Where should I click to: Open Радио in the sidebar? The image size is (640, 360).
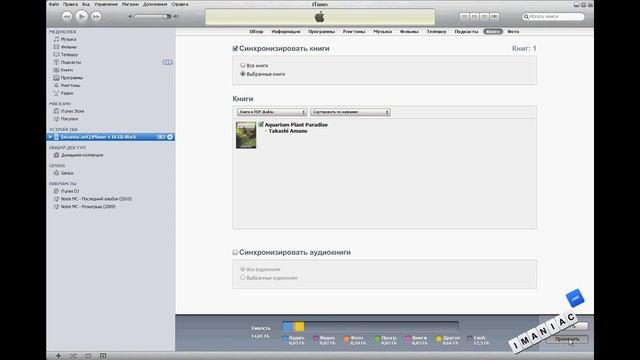pyautogui.click(x=67, y=93)
